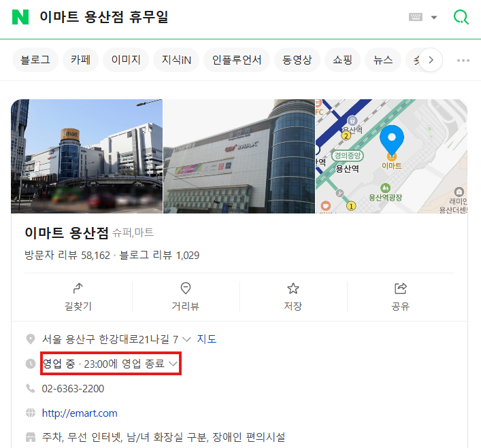481x448 pixels.
Task: Click the search magnifier icon
Action: (x=461, y=17)
